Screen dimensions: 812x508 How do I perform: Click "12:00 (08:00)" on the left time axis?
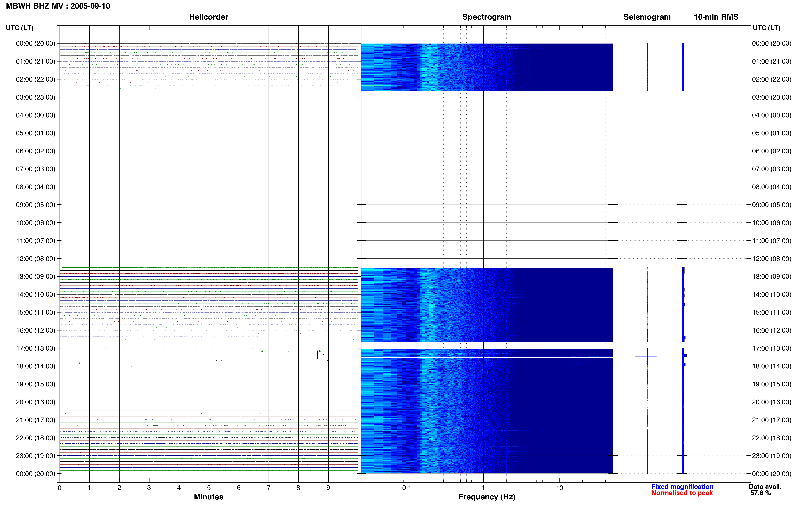coord(36,259)
